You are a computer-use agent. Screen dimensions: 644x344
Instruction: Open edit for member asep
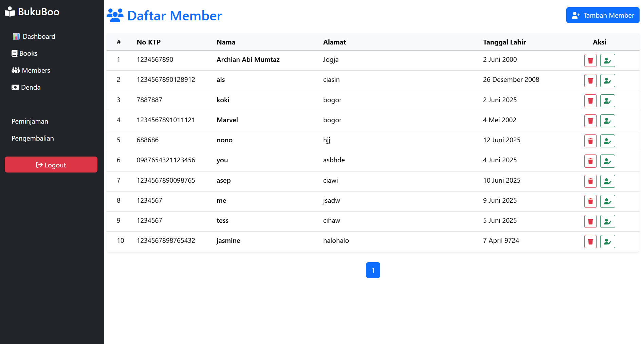(x=607, y=181)
